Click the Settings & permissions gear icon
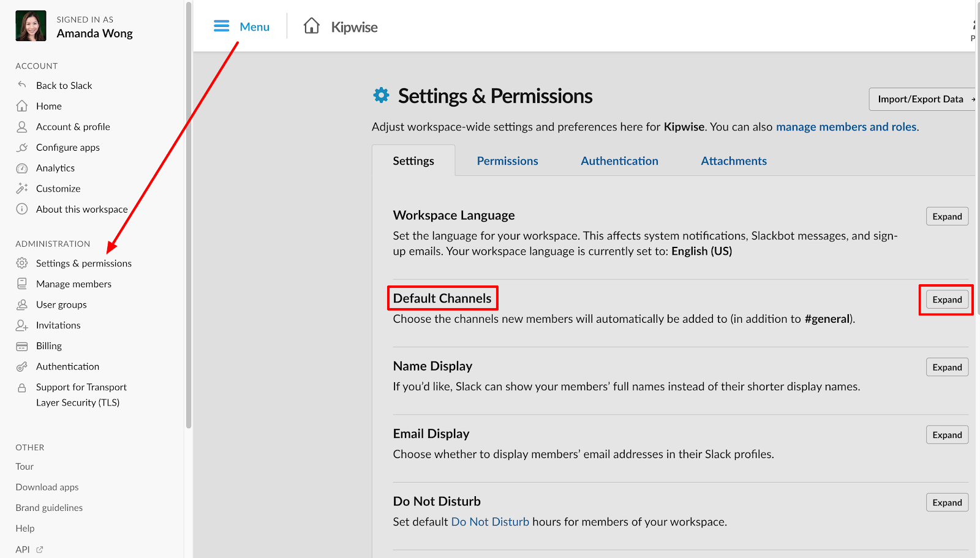Image resolution: width=980 pixels, height=558 pixels. click(22, 263)
